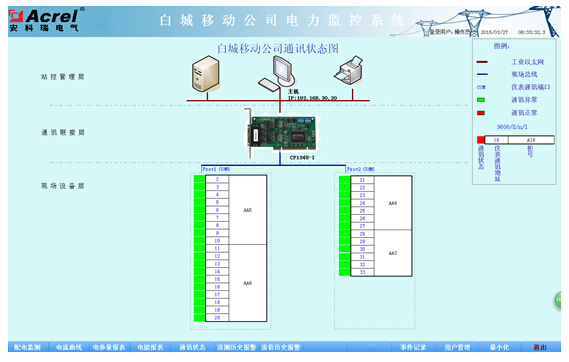The image size is (569, 362).
Task: Open the 电流曲线 tab
Action: point(69,347)
